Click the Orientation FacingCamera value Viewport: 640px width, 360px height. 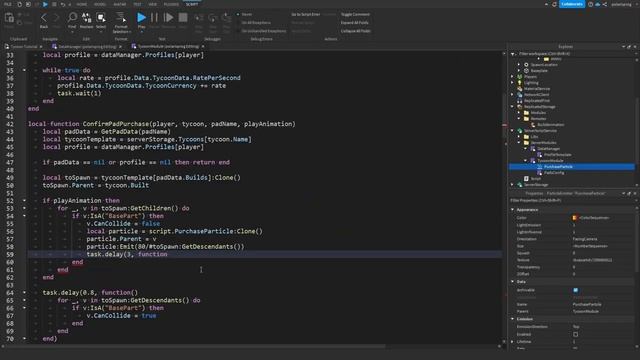585,239
